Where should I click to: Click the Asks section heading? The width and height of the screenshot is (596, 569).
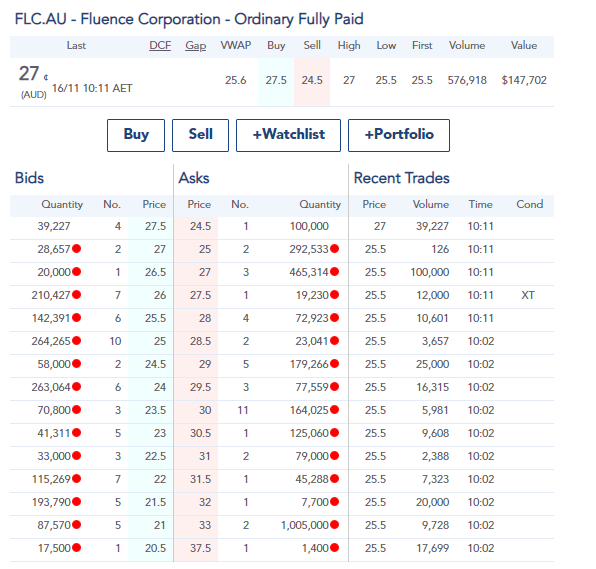pyautogui.click(x=194, y=178)
